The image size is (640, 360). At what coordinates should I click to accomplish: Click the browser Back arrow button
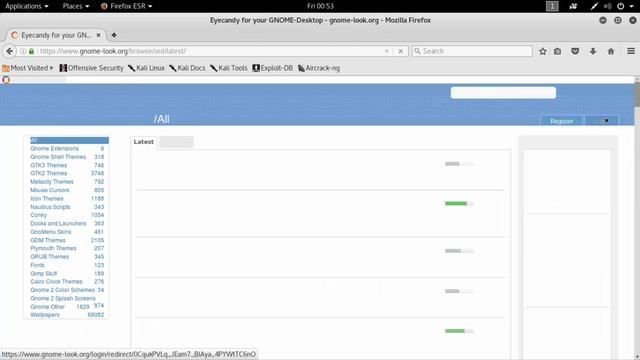pyautogui.click(x=9, y=51)
